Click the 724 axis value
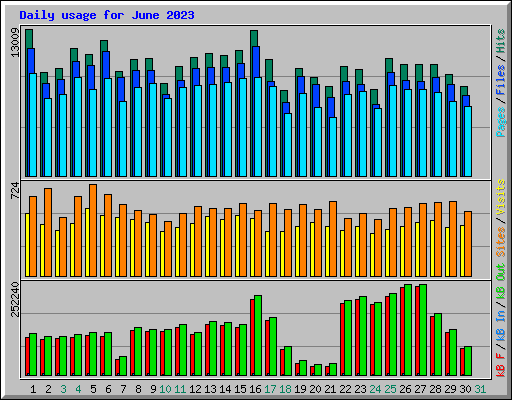 (15, 191)
